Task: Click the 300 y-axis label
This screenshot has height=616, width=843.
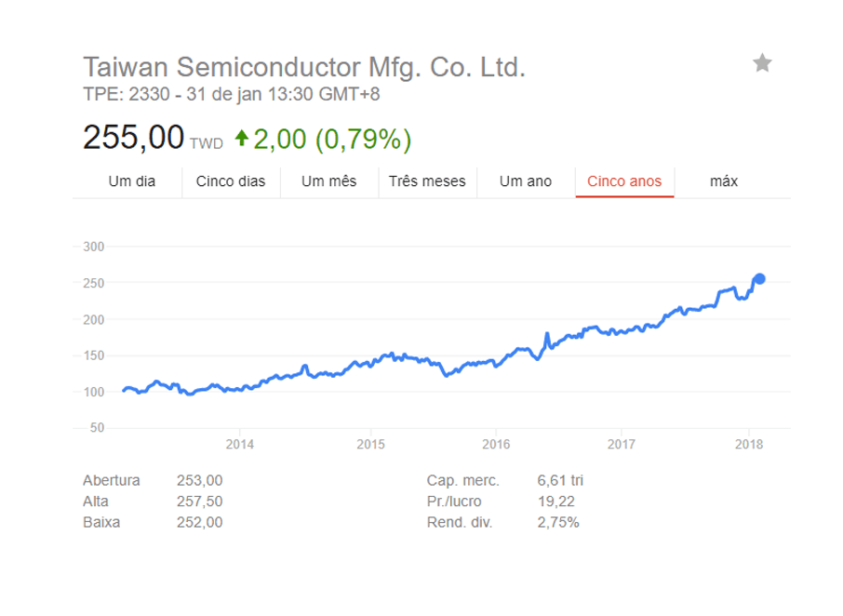Action: coord(94,247)
